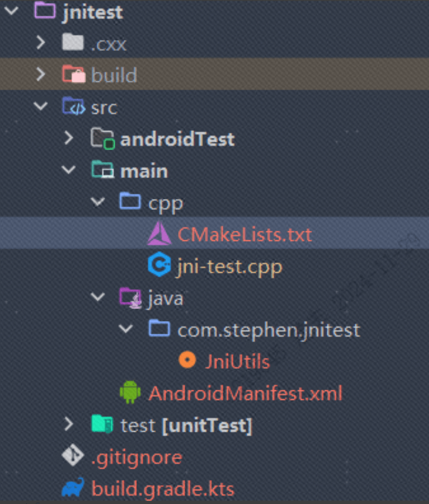Open the AndroidManifest.xml file
429x504 pixels.
pos(245,393)
